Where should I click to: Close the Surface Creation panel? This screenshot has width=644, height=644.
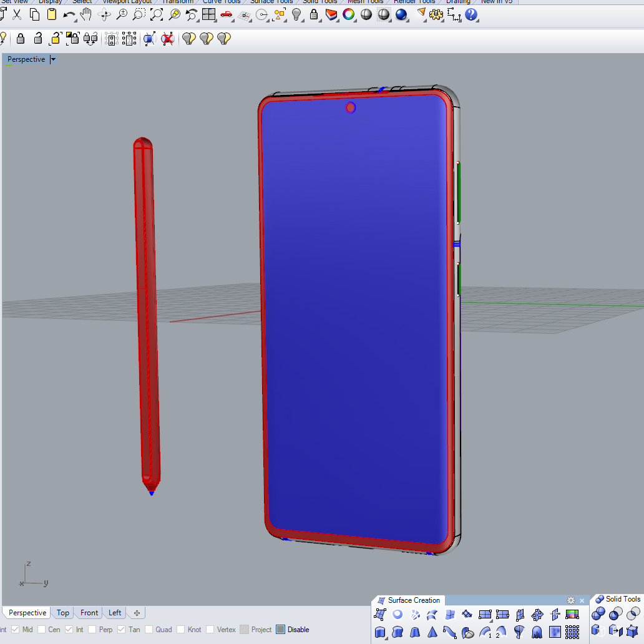coord(582,600)
